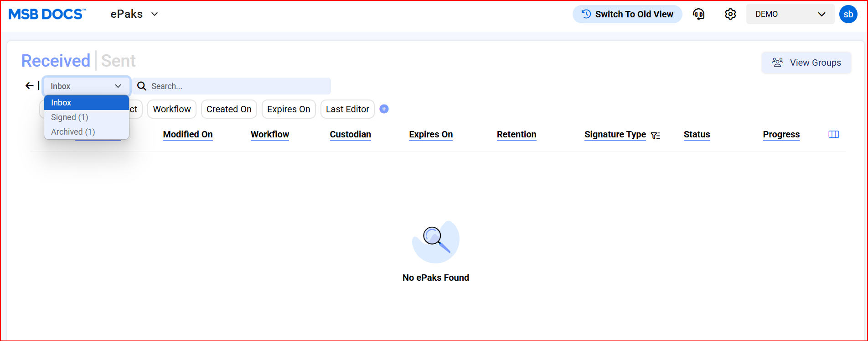
Task: Click the MSB DOCS logo
Action: point(47,14)
